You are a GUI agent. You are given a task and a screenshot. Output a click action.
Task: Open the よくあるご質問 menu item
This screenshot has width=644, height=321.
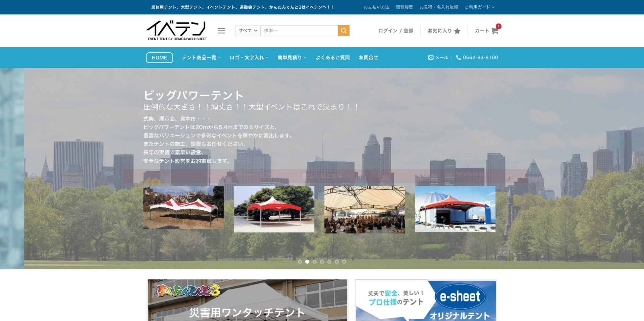(332, 58)
